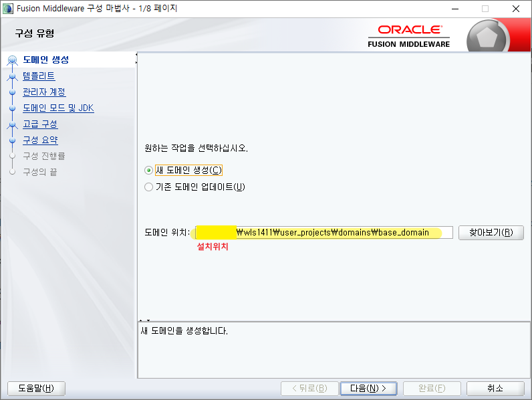
Task: Open the 템플리트 step link
Action: pos(39,76)
